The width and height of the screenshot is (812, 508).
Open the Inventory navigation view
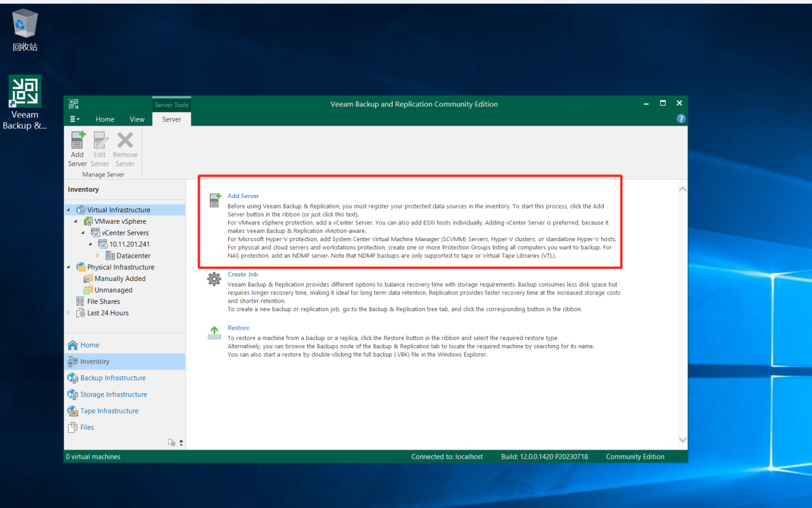(124, 362)
